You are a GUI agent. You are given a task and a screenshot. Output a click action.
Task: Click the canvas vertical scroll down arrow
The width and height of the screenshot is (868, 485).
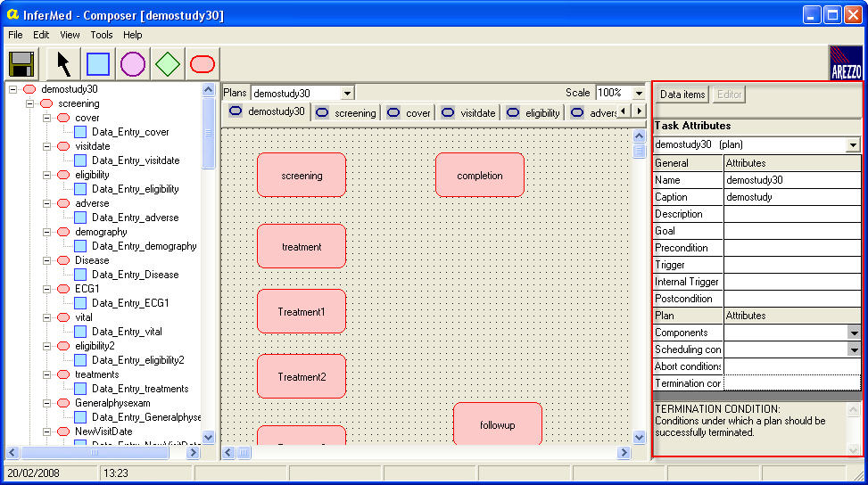(x=639, y=438)
